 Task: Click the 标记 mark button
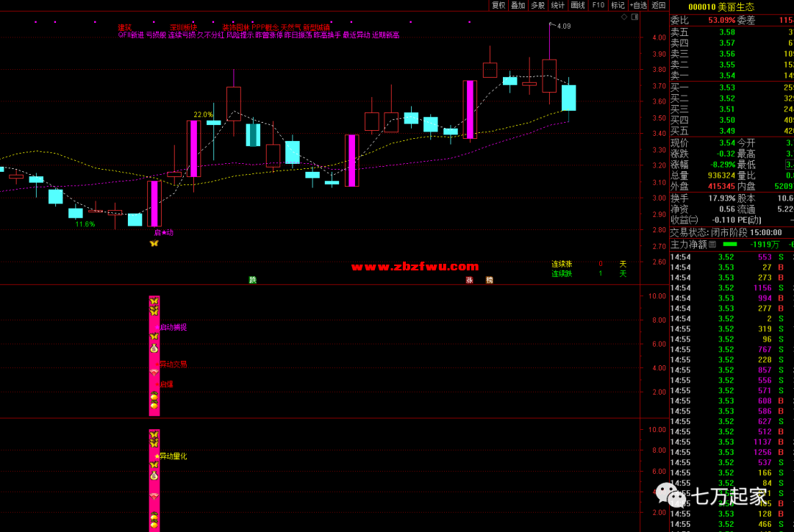(618, 5)
